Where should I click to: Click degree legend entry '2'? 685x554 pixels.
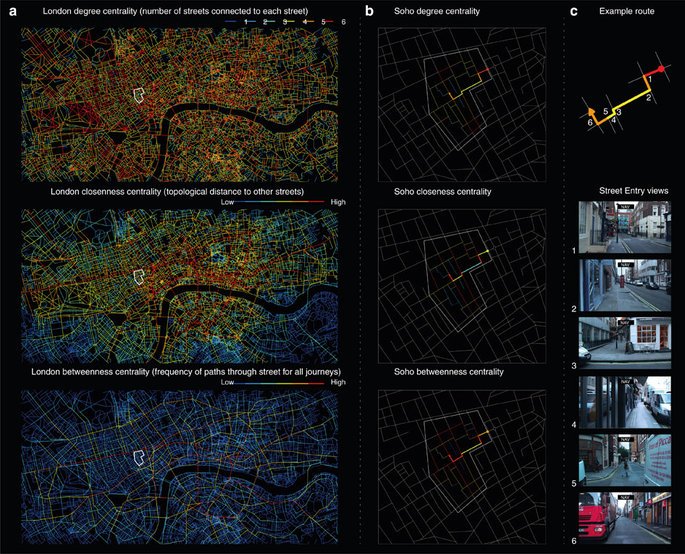pyautogui.click(x=265, y=21)
